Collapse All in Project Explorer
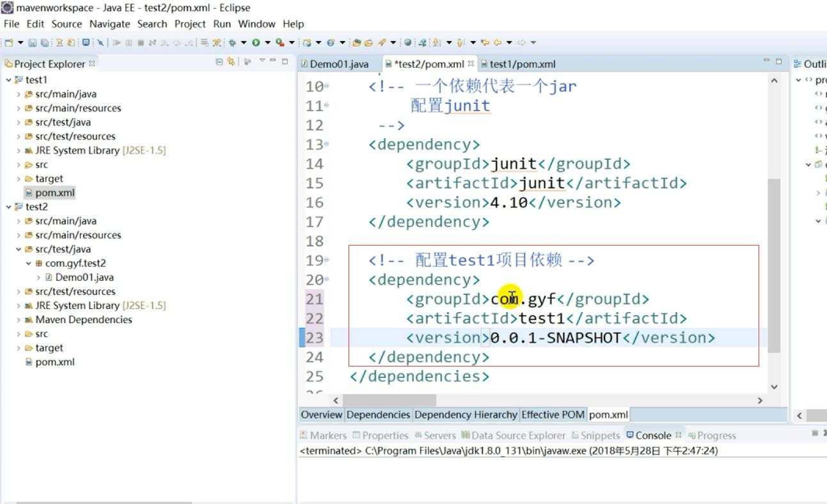The image size is (827, 504). click(x=219, y=61)
